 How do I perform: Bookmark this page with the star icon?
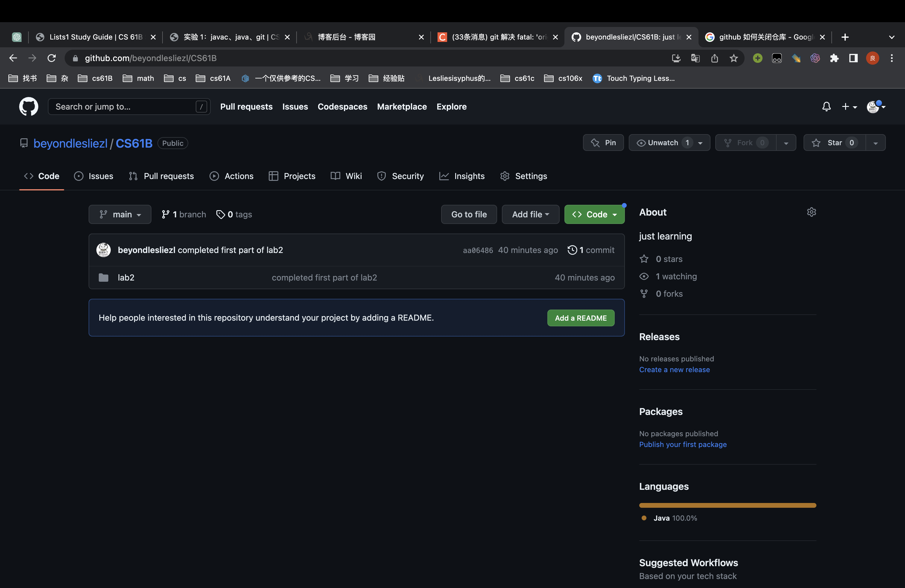[734, 58]
